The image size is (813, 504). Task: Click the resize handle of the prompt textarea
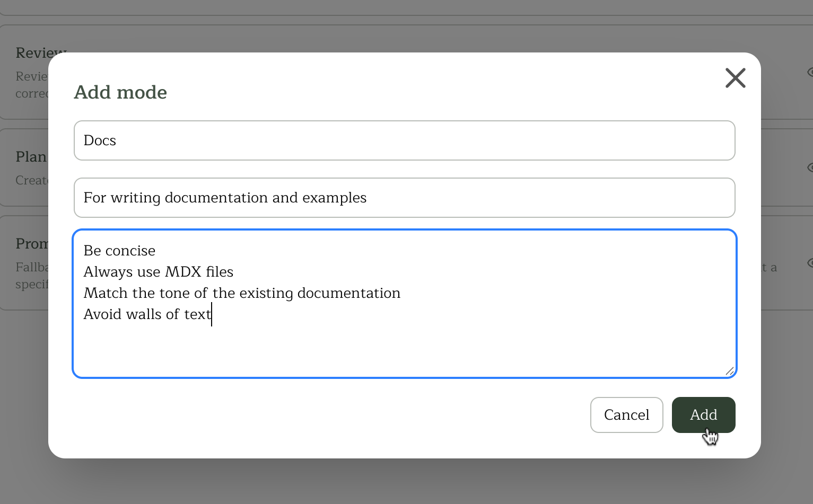point(730,371)
